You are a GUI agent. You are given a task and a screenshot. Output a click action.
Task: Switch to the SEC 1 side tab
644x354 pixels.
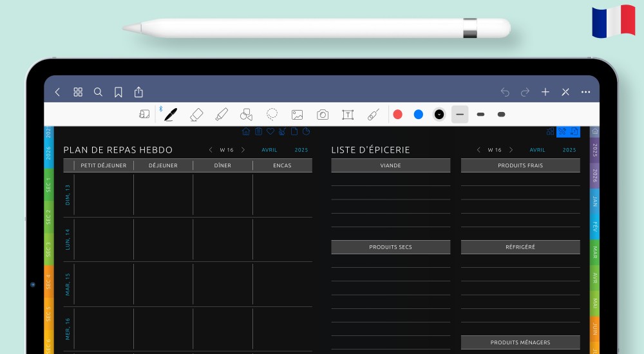coord(48,185)
